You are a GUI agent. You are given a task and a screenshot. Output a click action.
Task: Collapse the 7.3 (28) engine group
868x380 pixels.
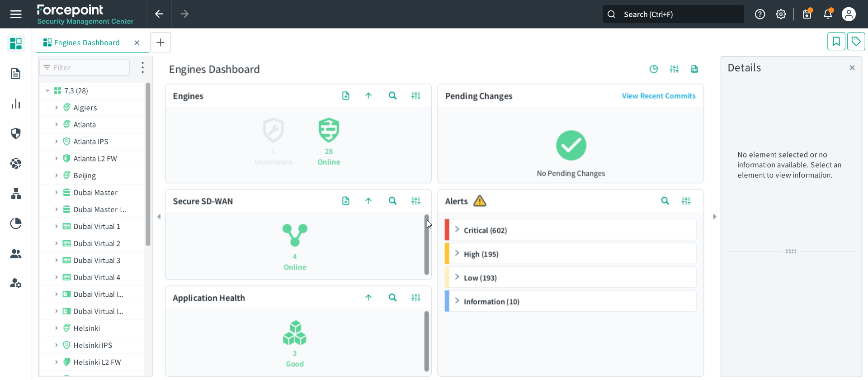point(47,90)
